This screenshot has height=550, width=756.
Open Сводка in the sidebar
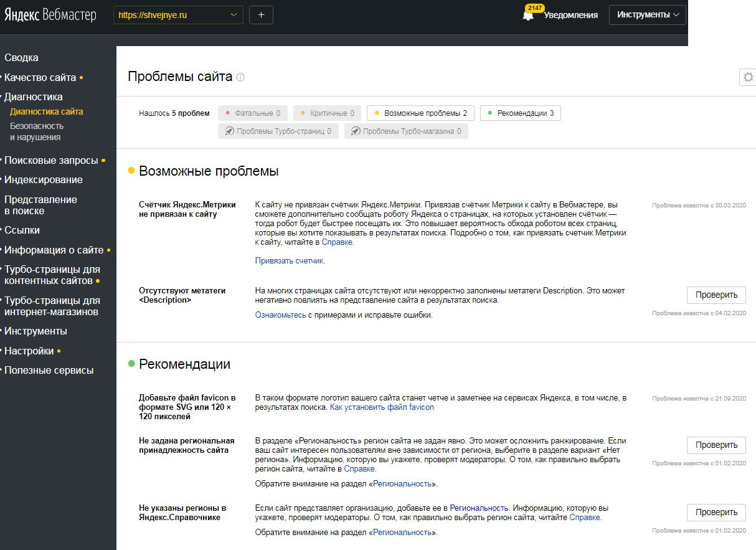click(x=21, y=58)
